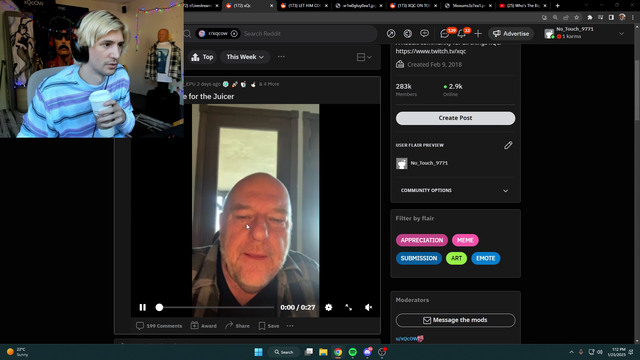Open the This Week time range dropdown
Screen dimensions: 640x360
[245, 57]
